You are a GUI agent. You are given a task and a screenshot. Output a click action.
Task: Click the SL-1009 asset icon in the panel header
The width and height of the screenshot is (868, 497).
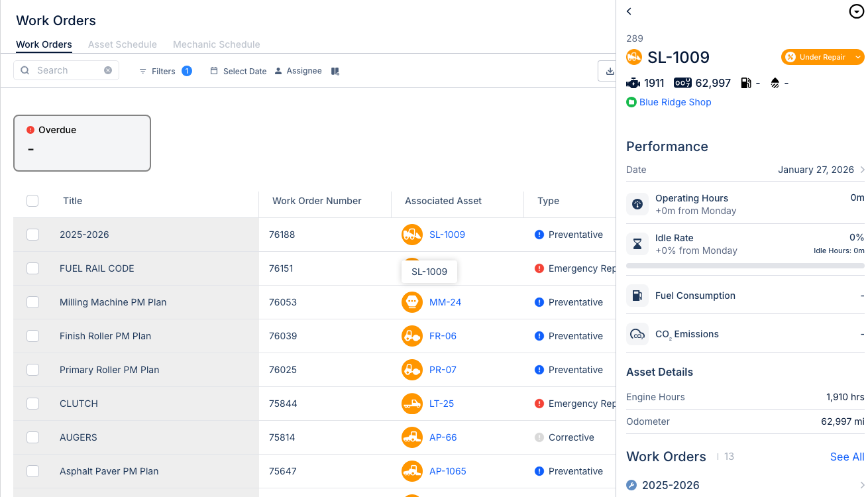[634, 57]
